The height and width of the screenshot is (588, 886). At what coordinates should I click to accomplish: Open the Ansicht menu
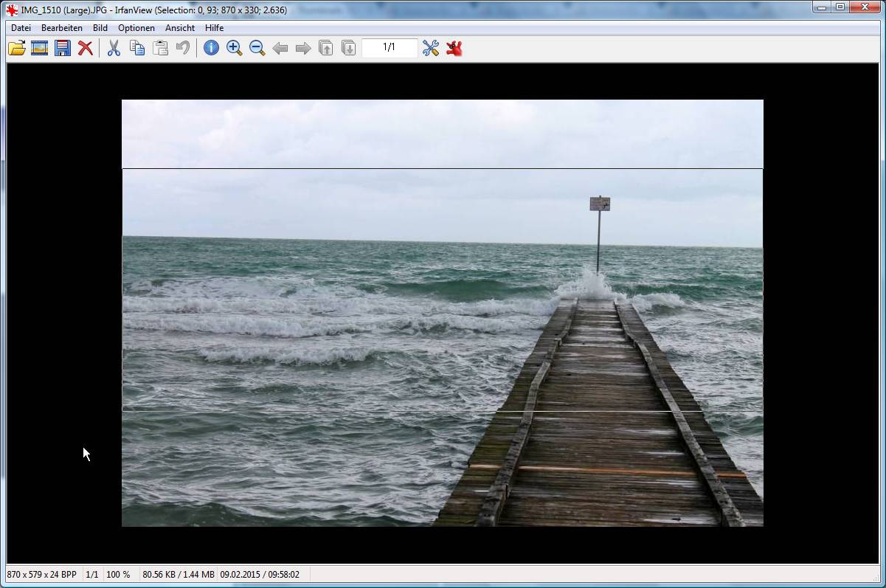pyautogui.click(x=180, y=28)
